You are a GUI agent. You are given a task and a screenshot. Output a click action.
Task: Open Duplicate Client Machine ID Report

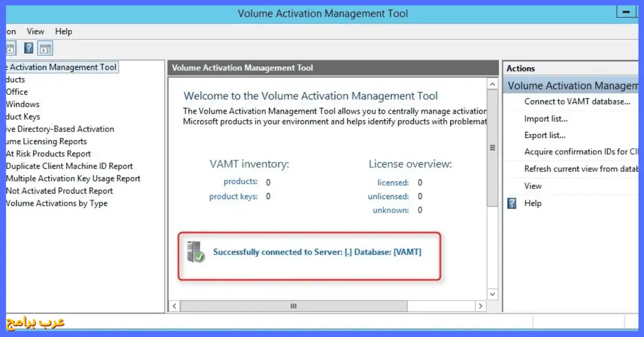(69, 166)
